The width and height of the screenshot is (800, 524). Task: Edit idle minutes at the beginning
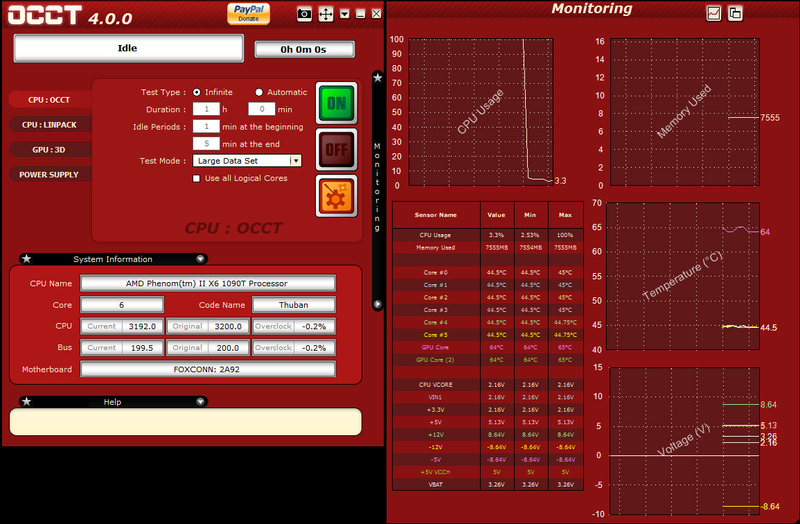206,127
